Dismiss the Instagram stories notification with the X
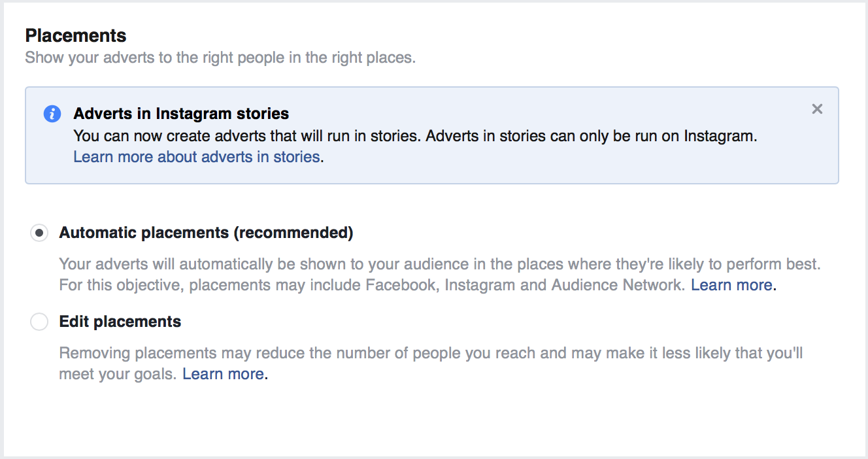Image resolution: width=868 pixels, height=459 pixels. 817,109
